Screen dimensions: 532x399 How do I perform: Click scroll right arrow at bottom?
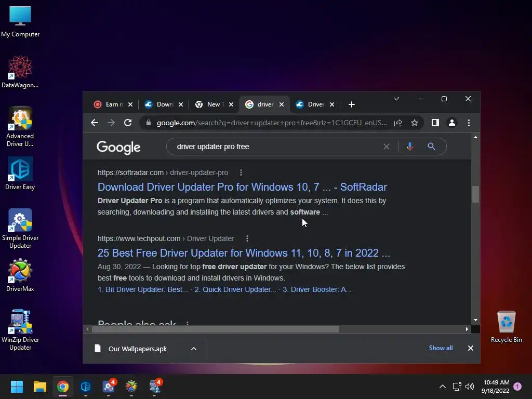click(467, 329)
